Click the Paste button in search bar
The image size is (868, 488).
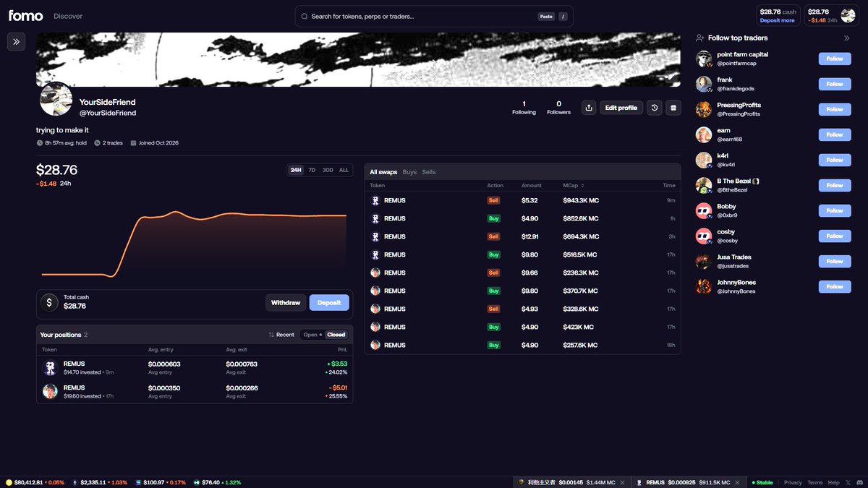[x=546, y=16]
